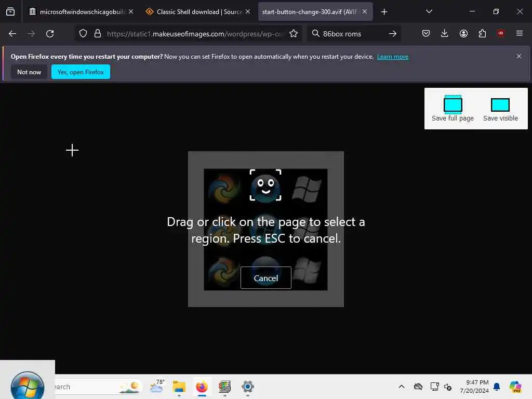Launch Copilot preview from the taskbar
Image resolution: width=532 pixels, height=399 pixels.
(515, 387)
